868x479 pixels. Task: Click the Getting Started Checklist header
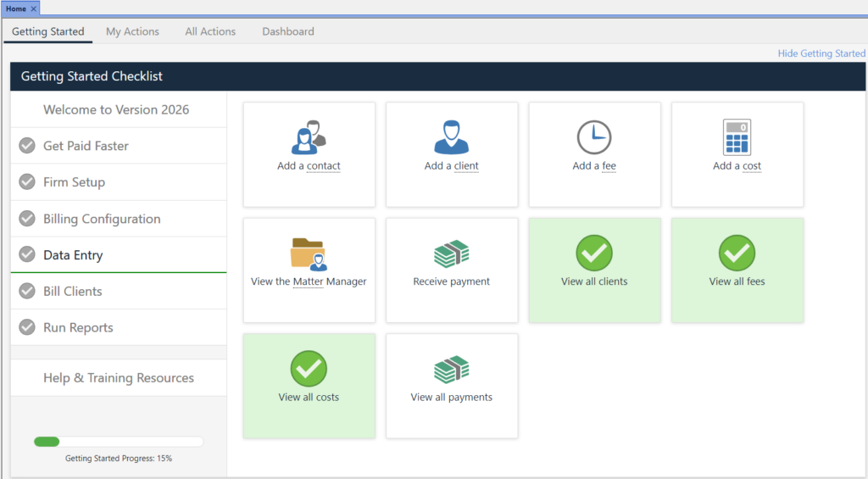[x=438, y=76]
